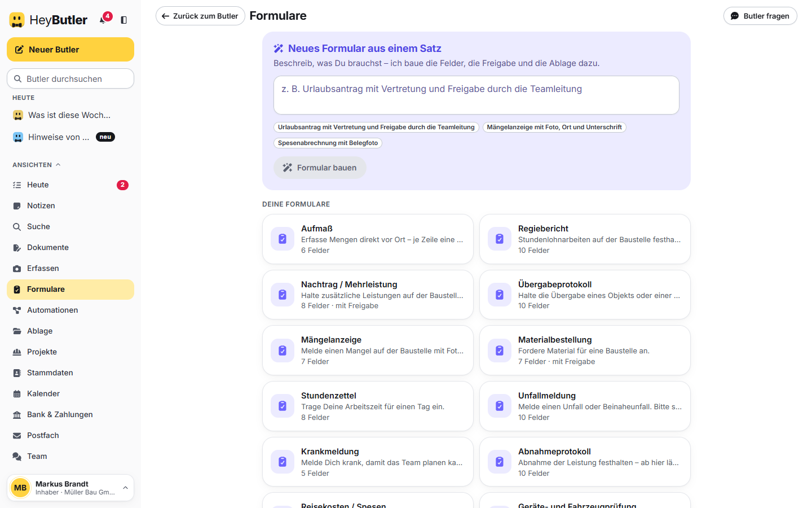Click the Materialbestellung clipboard icon
The image size is (812, 508).
[x=500, y=351]
